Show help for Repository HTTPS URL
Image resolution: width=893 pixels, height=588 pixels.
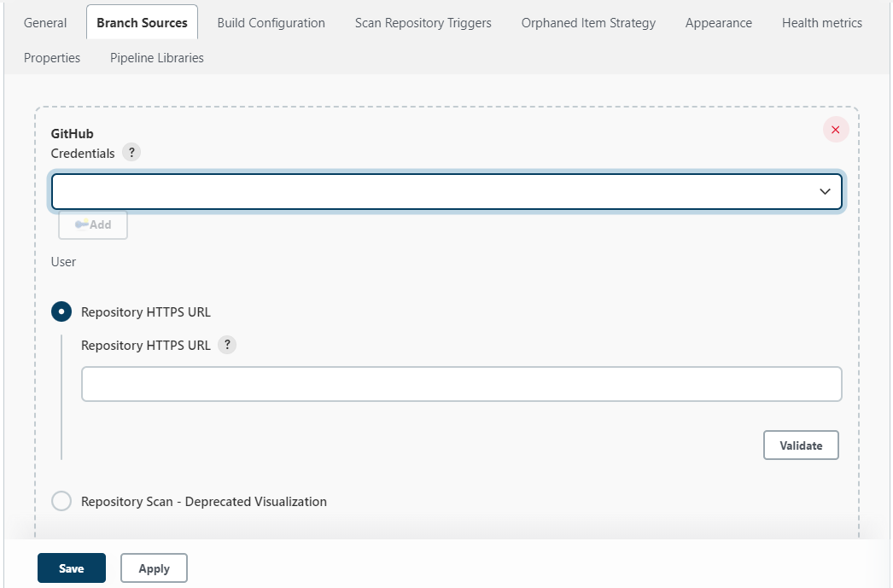tap(227, 345)
